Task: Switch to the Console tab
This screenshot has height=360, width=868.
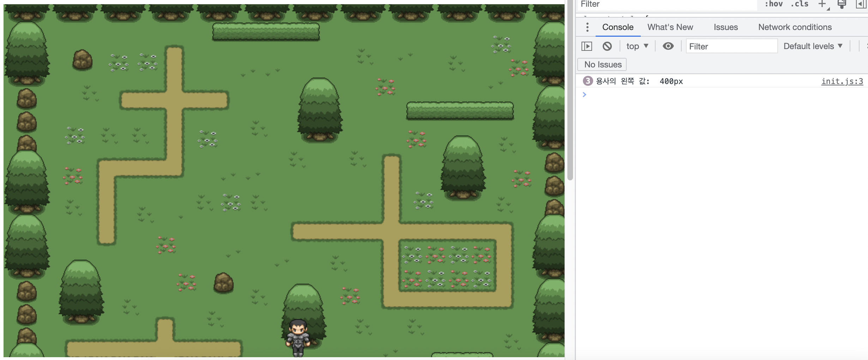Action: pyautogui.click(x=618, y=27)
